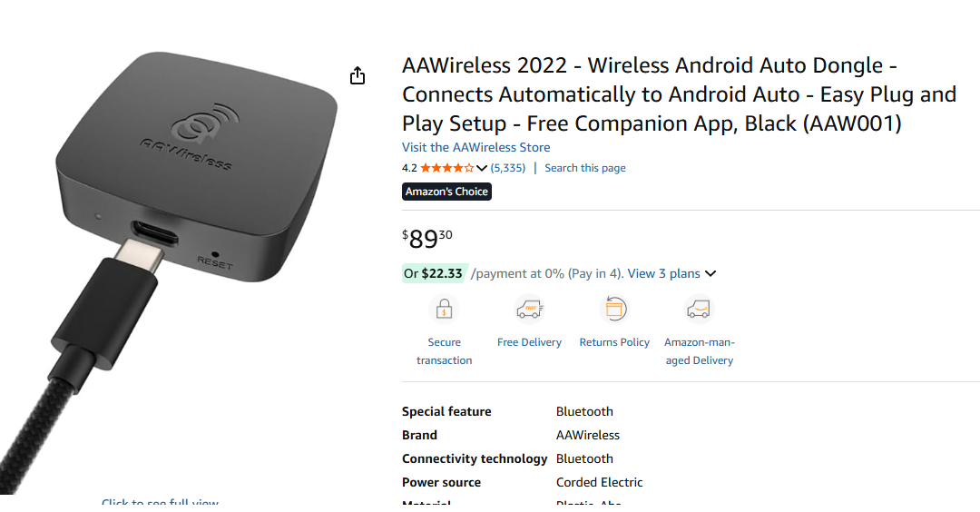Visit the AAWireless Store link
Screen dimensions: 980x512
[475, 147]
